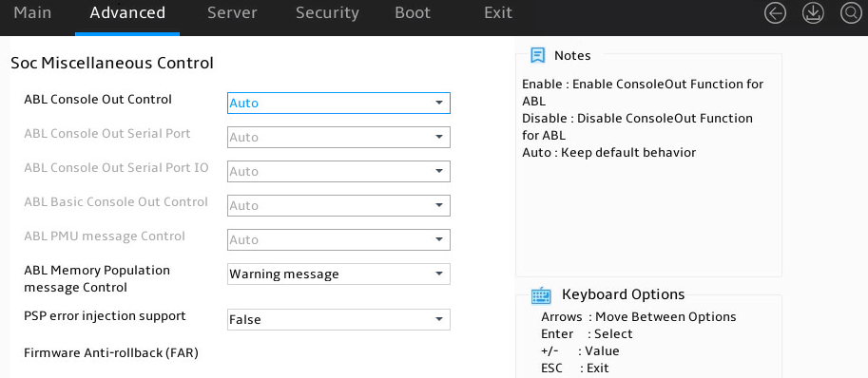This screenshot has width=868, height=378.
Task: Open Firmware Anti-rollback (FAR) entry
Action: (111, 352)
